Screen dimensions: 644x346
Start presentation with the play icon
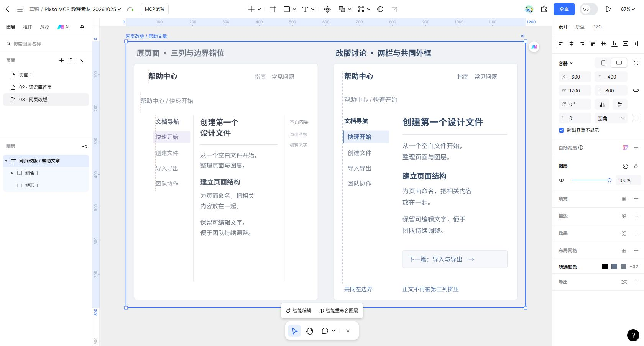pyautogui.click(x=608, y=9)
